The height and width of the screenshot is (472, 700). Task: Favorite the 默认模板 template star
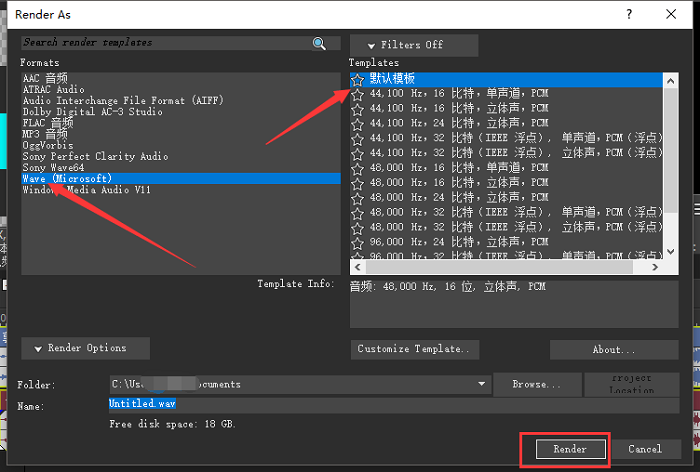pos(357,79)
